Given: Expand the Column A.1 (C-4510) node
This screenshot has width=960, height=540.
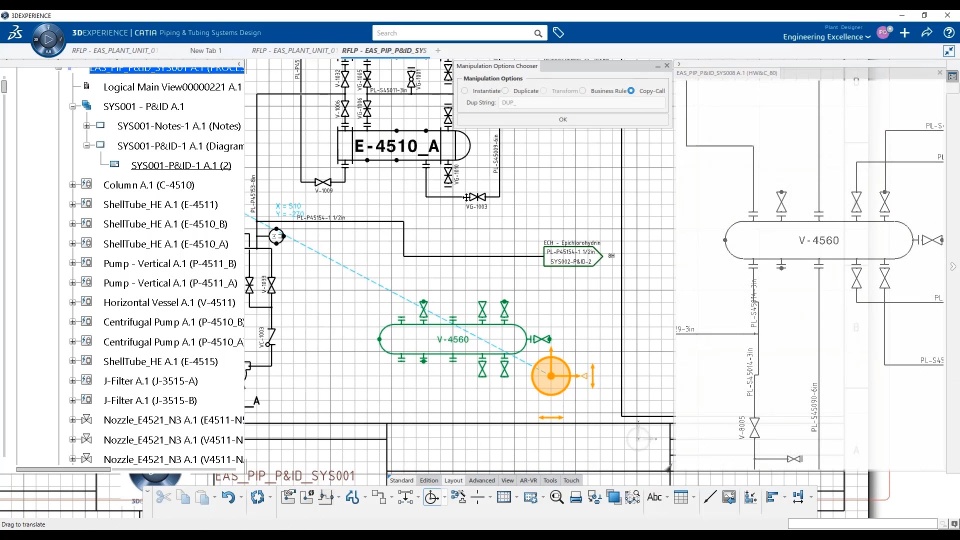Looking at the screenshot, I should tap(72, 184).
